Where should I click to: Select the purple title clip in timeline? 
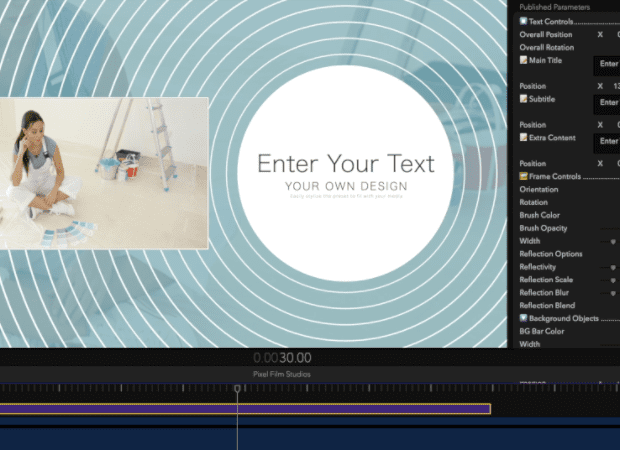pyautogui.click(x=245, y=409)
